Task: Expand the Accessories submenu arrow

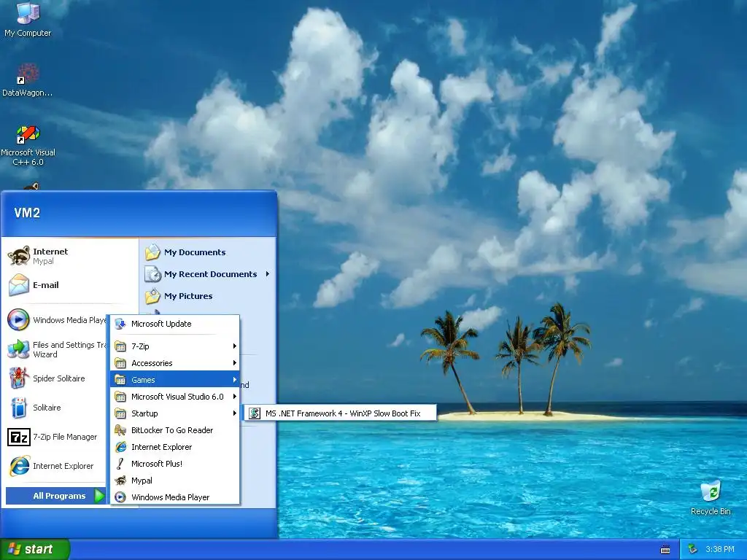Action: click(x=234, y=363)
